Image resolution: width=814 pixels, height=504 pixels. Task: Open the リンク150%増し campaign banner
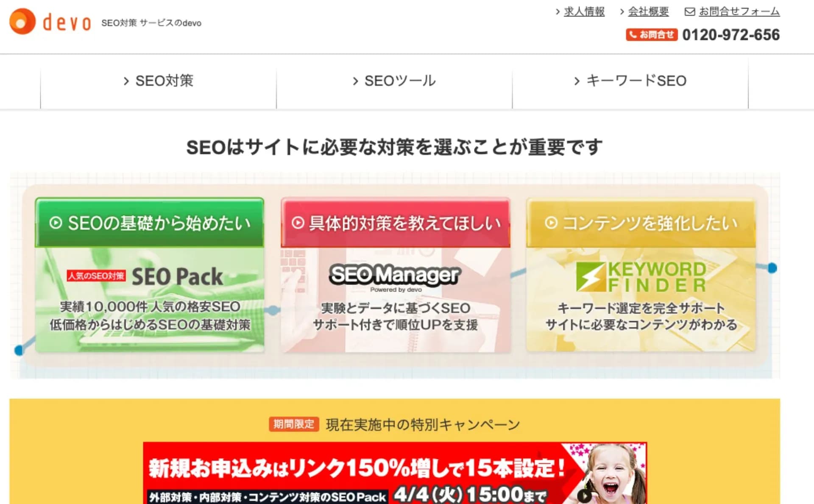(395, 473)
